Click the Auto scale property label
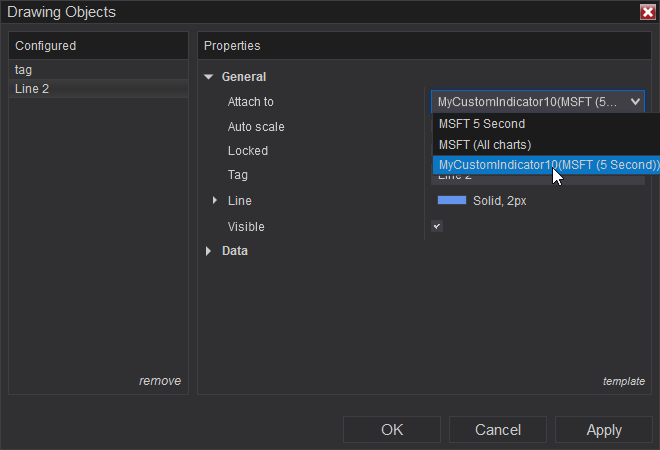This screenshot has height=450, width=660. [256, 127]
